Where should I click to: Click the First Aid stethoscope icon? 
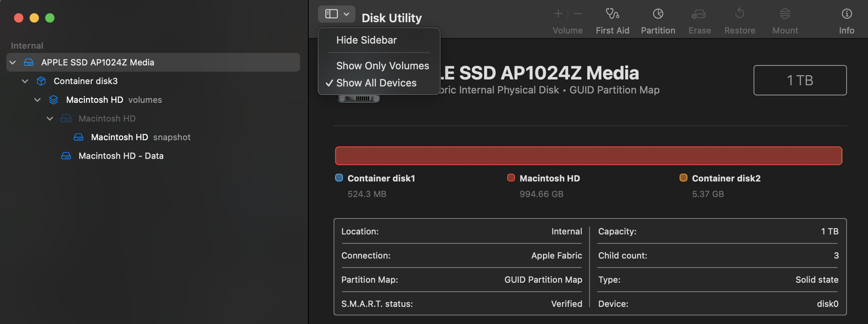pos(612,14)
